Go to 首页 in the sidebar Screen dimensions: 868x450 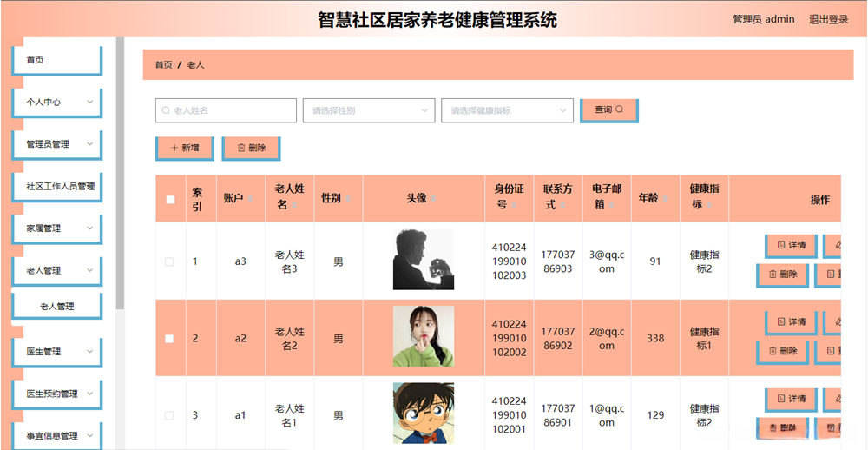[57, 61]
